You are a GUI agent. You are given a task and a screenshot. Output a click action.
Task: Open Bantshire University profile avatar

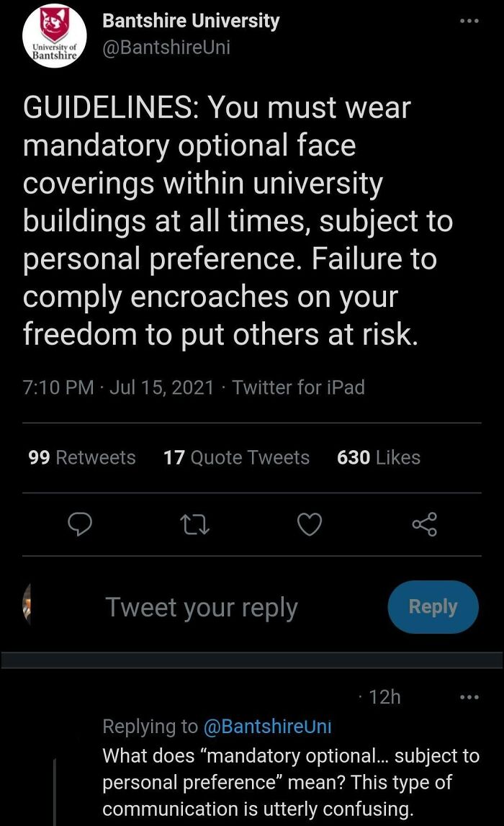point(54,35)
